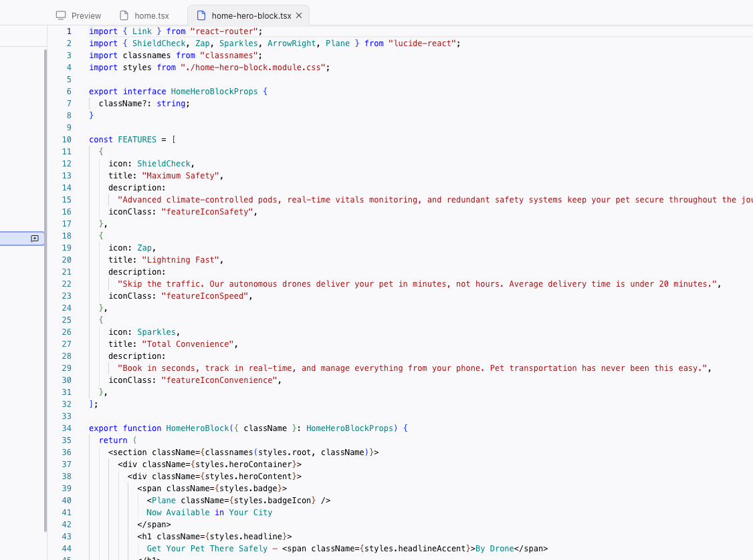This screenshot has width=753, height=560.
Task: Click the file icon on the home.tsx tab
Action: 124,15
